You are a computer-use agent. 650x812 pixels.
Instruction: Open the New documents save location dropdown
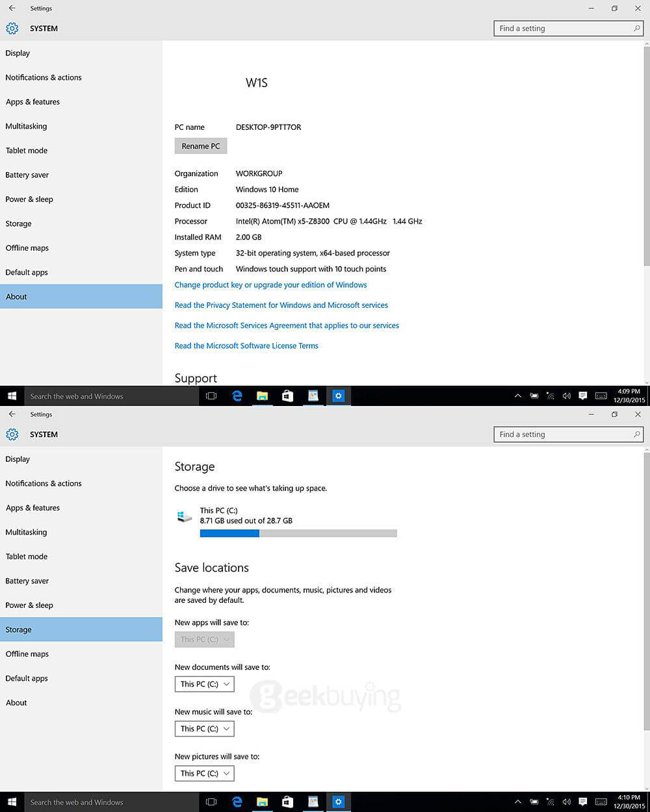[204, 684]
